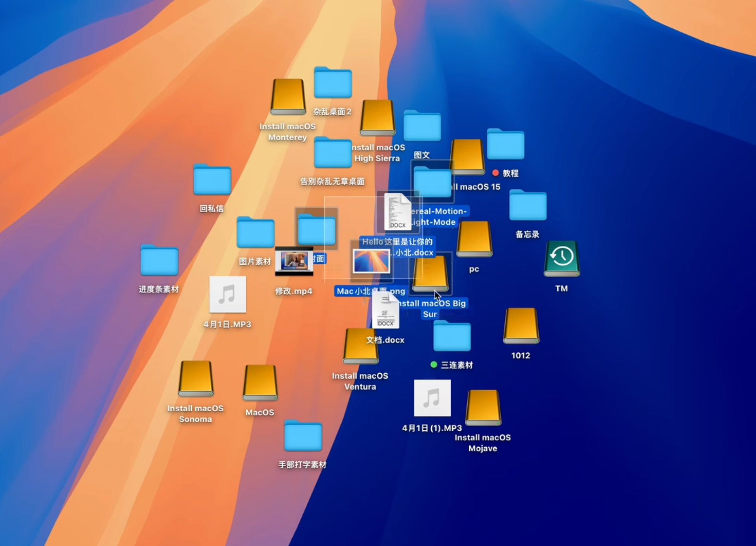Click the 'Install macOS Ventura' label text
Screen dimensions: 756x546
pyautogui.click(x=360, y=381)
